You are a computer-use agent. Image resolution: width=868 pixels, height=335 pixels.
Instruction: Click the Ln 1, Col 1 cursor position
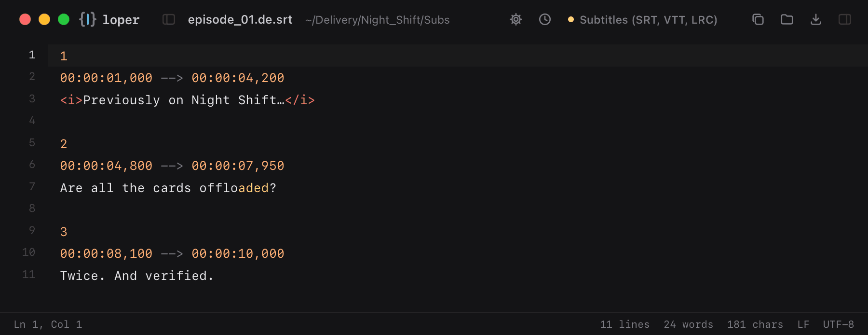tap(48, 324)
